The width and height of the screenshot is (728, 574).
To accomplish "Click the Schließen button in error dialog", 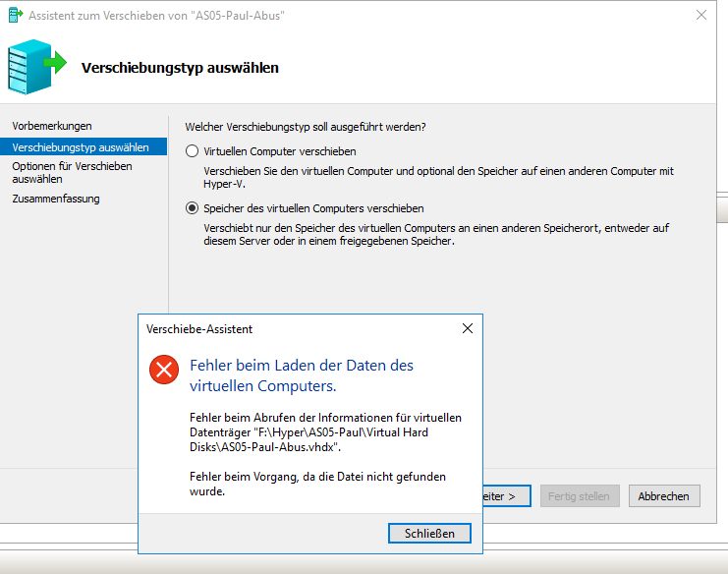I will pos(429,533).
